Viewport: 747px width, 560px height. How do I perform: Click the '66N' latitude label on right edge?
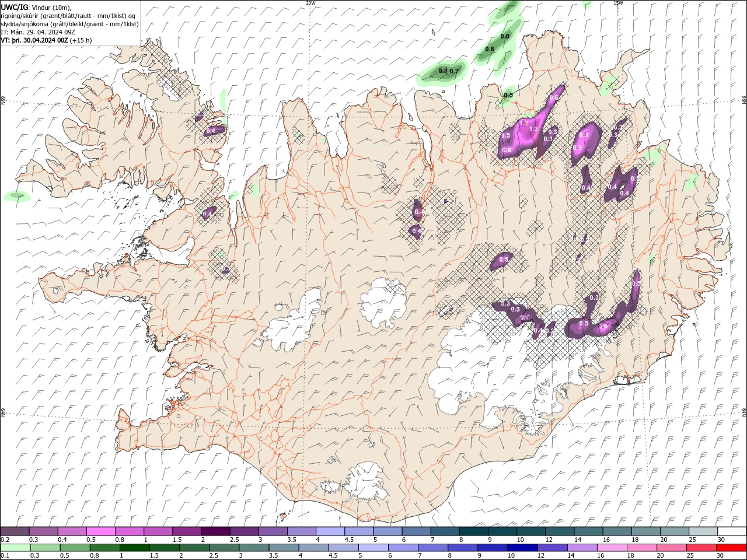click(x=744, y=100)
